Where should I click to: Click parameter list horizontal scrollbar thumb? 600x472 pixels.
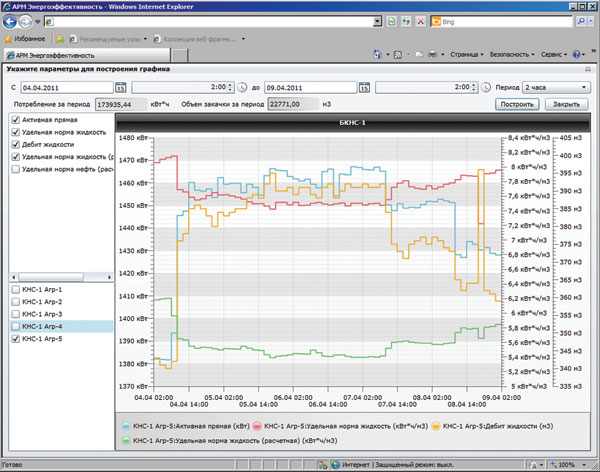[x=51, y=277]
